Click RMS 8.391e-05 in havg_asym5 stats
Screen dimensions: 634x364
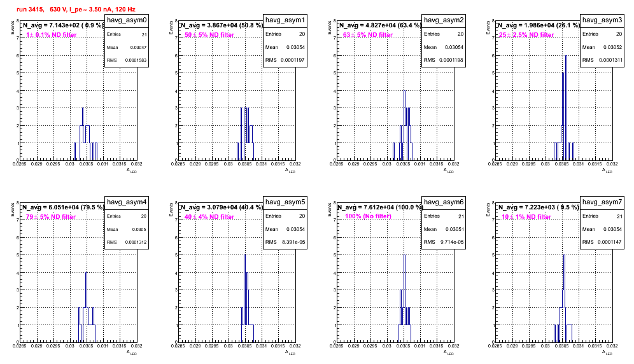(x=285, y=242)
